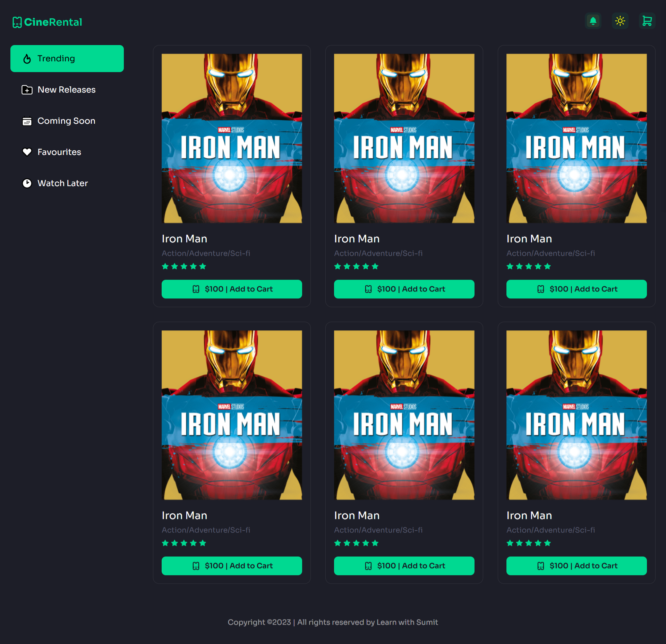This screenshot has width=666, height=644.
Task: Click the genre text in the bottom-right card
Action: 550,530
